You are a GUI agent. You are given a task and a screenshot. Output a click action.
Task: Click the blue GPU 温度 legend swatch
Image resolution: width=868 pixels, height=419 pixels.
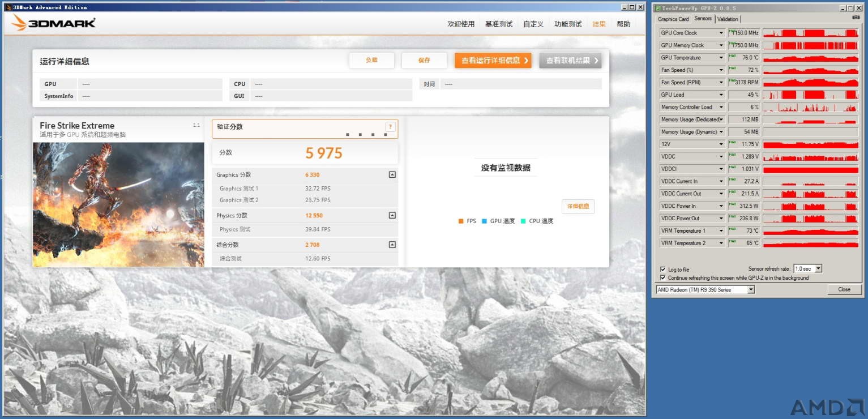pos(484,221)
